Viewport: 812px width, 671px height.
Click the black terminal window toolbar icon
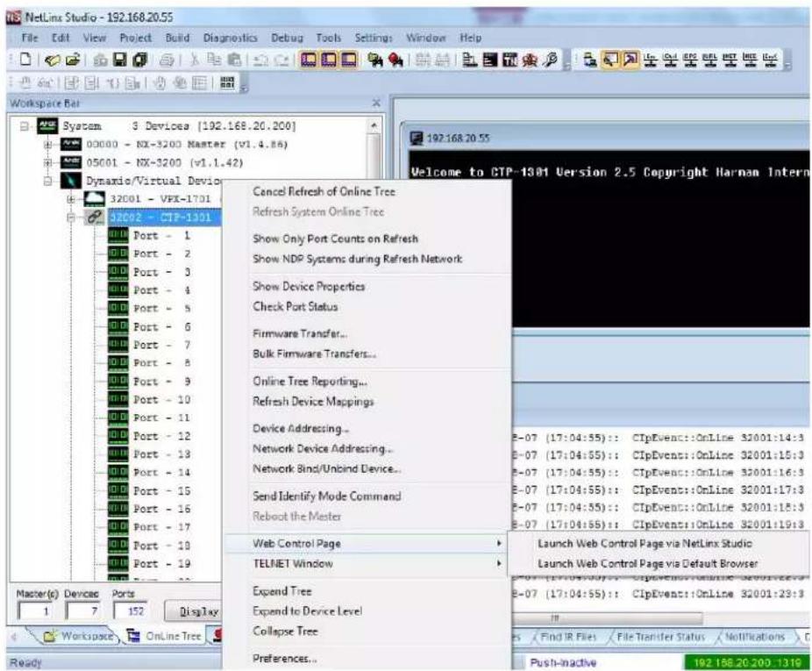point(489,61)
